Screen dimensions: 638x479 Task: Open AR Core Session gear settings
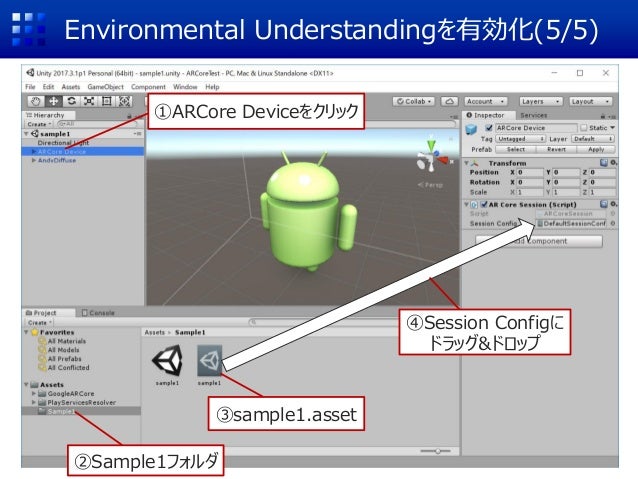(613, 204)
